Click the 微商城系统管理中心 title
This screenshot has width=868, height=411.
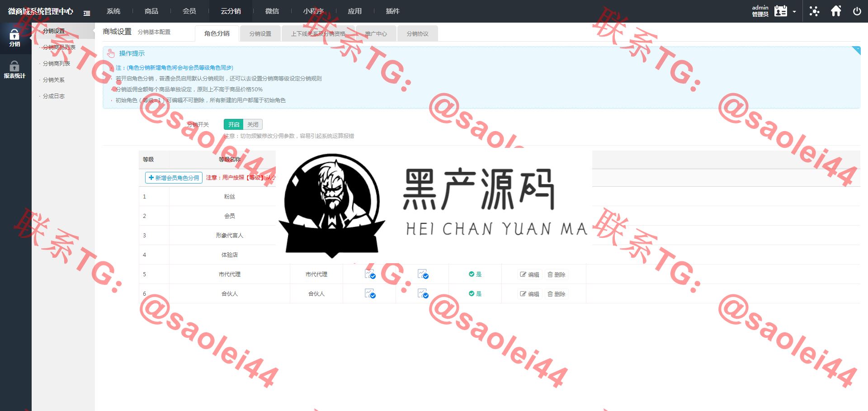(41, 11)
